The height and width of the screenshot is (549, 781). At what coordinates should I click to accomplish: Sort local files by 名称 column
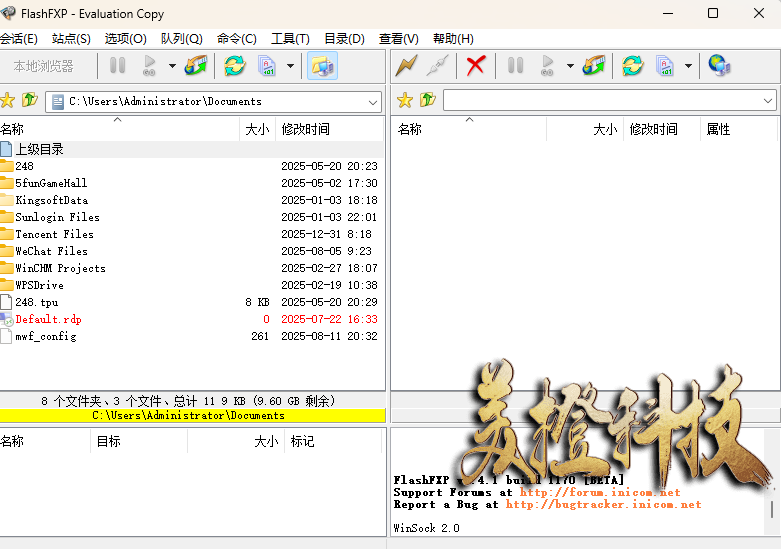pos(120,129)
